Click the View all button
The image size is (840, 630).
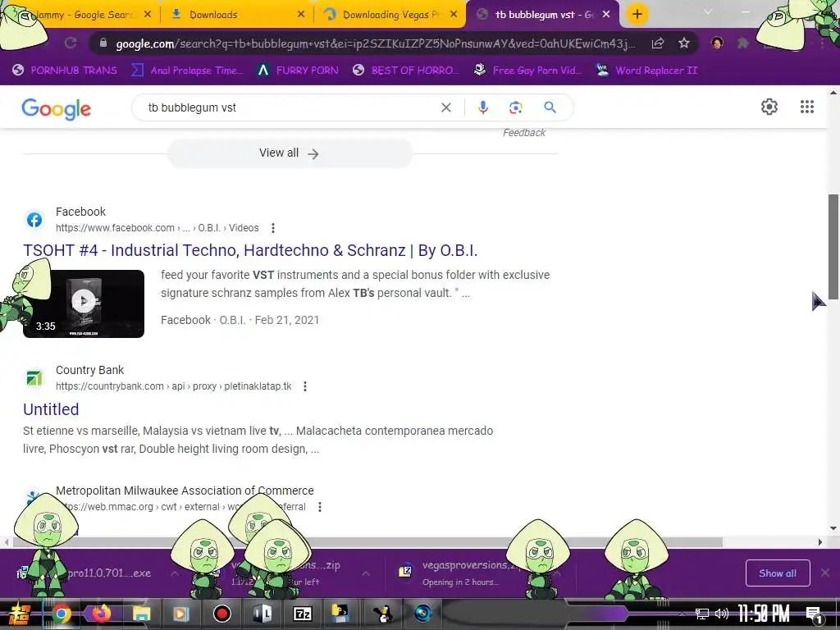click(x=290, y=153)
